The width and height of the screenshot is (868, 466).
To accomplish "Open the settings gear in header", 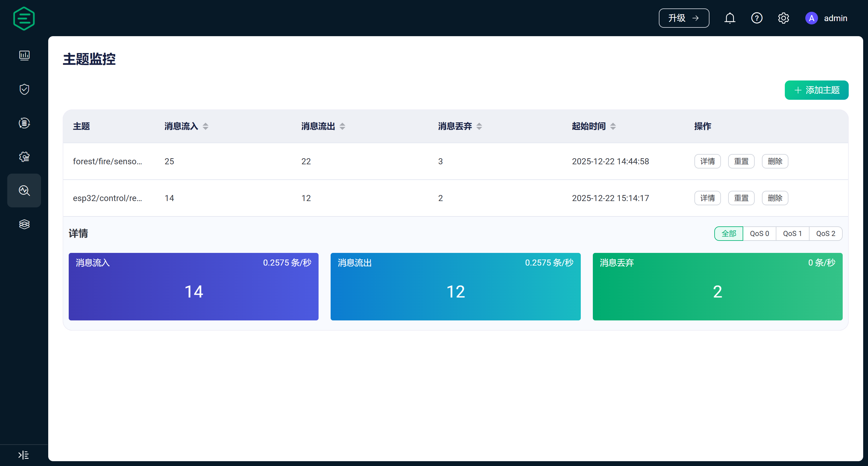I will coord(783,18).
